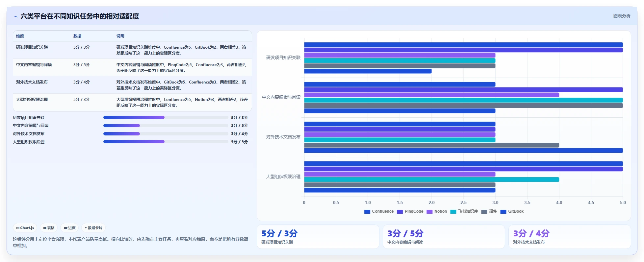Click the progress bar for 研发项目知识关联
This screenshot has width=644, height=262.
coord(166,117)
